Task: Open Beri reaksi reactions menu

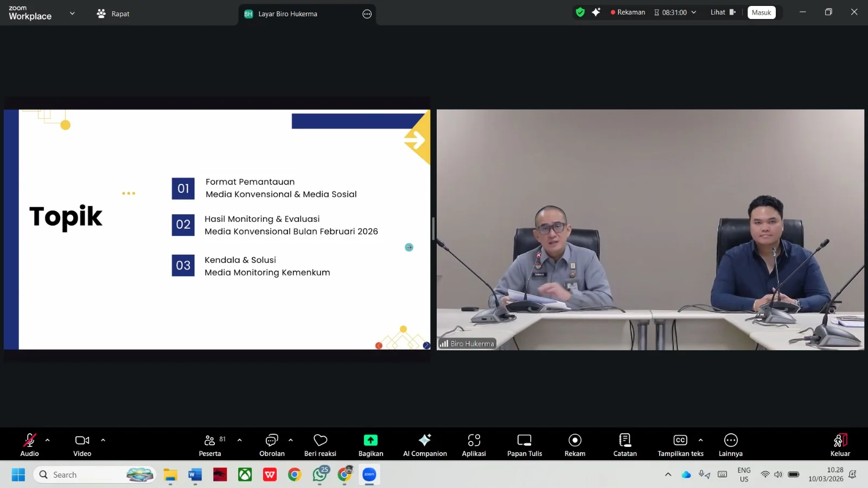Action: pyautogui.click(x=320, y=445)
